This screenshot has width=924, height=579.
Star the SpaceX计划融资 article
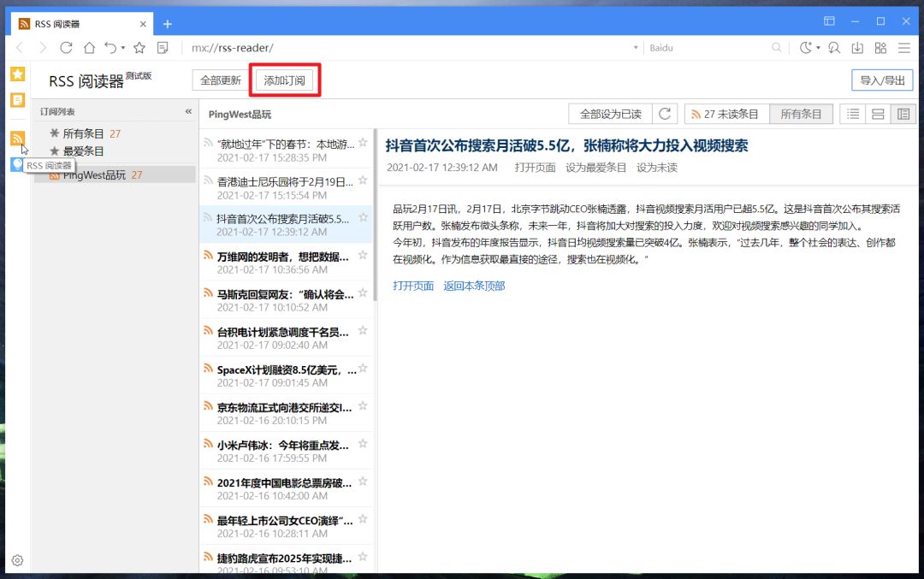pos(363,368)
